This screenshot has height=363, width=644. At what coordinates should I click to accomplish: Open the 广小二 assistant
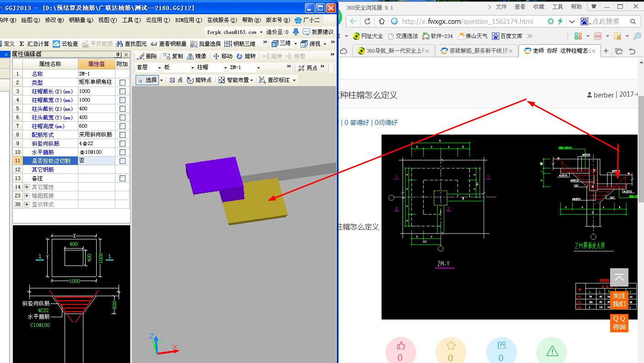pos(307,20)
